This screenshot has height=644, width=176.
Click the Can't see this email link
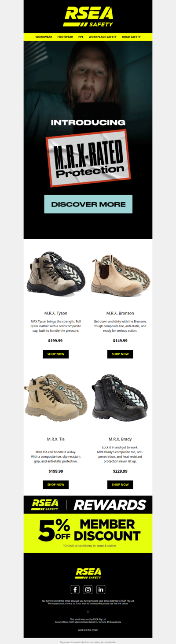(x=88, y=630)
